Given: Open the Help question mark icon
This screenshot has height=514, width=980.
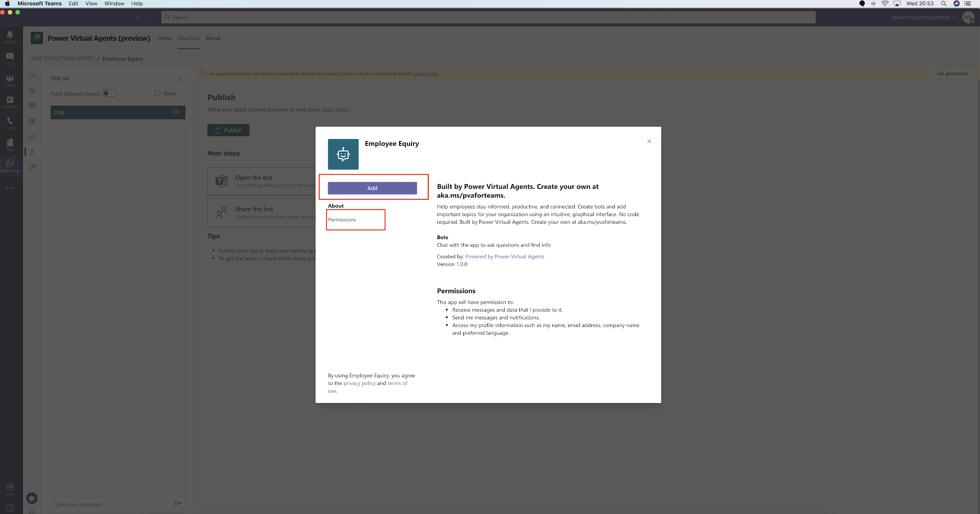Looking at the screenshot, I should click(10, 508).
